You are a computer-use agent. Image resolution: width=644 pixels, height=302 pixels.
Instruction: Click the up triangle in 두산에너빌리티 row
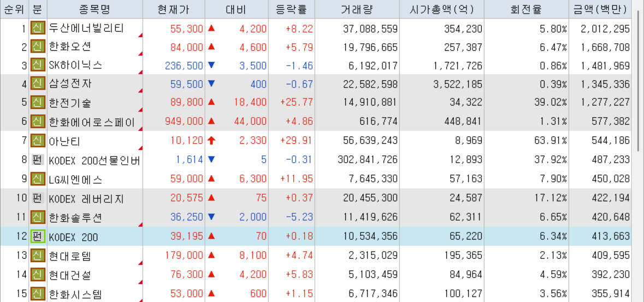pos(211,28)
